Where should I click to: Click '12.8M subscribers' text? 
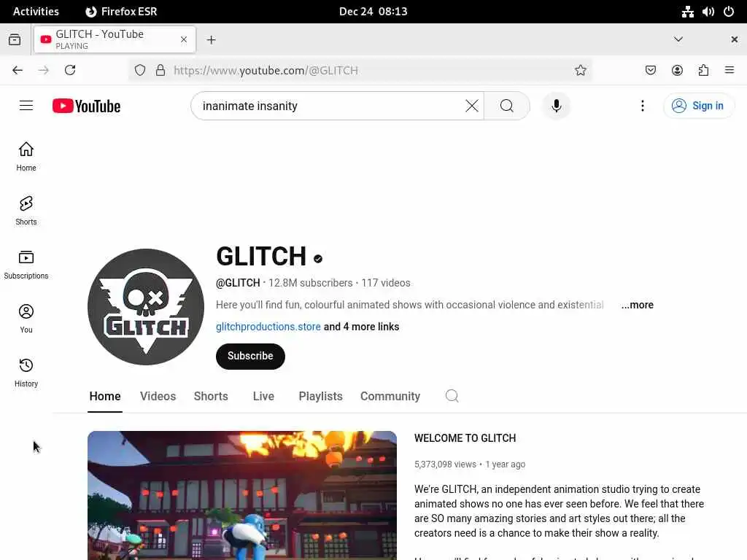coord(310,283)
